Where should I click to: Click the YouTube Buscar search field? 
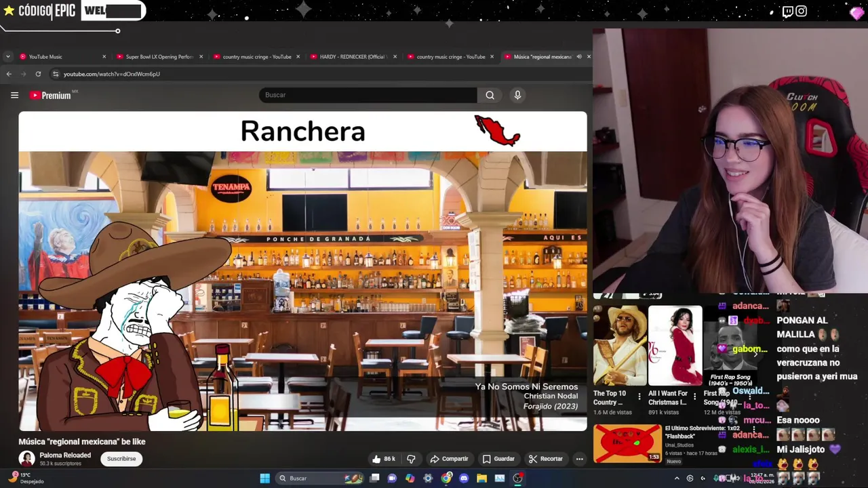(x=368, y=96)
